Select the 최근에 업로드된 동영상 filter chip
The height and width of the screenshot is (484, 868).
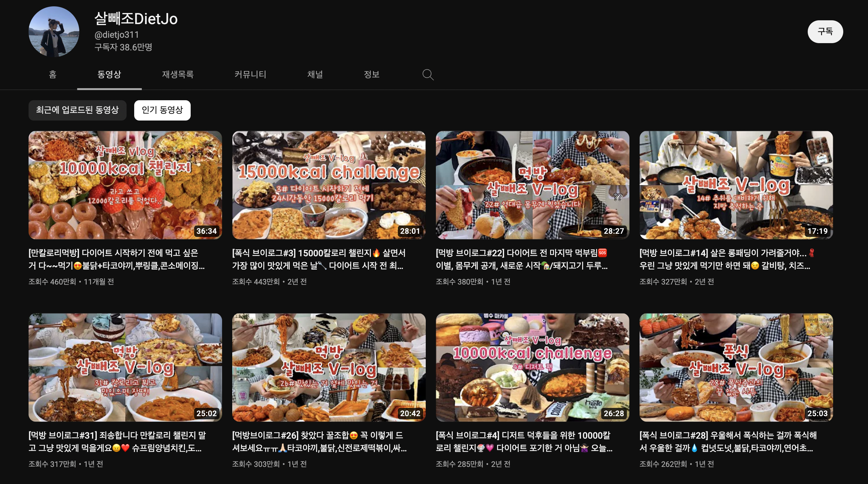77,110
